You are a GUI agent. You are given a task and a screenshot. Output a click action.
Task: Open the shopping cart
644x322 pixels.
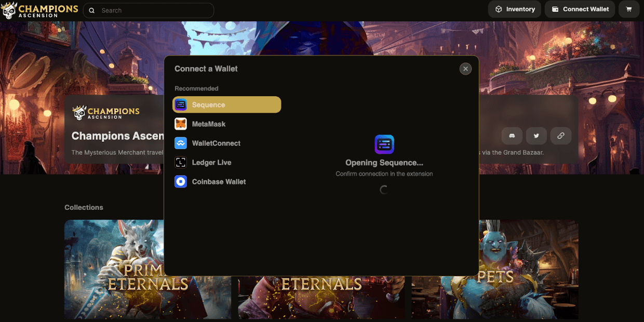[629, 9]
